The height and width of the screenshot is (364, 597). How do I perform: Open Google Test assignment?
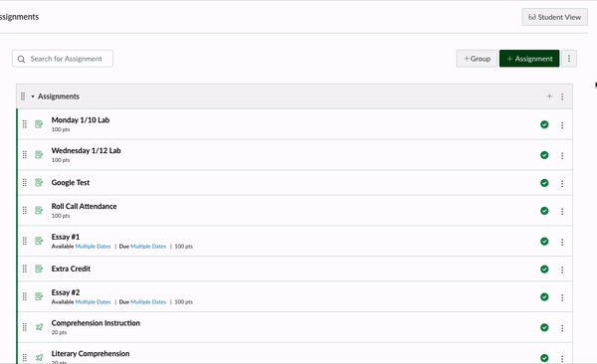coord(71,182)
